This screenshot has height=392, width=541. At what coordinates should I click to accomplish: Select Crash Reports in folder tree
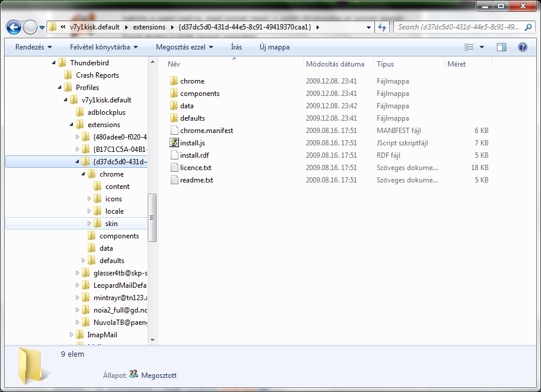click(x=91, y=75)
